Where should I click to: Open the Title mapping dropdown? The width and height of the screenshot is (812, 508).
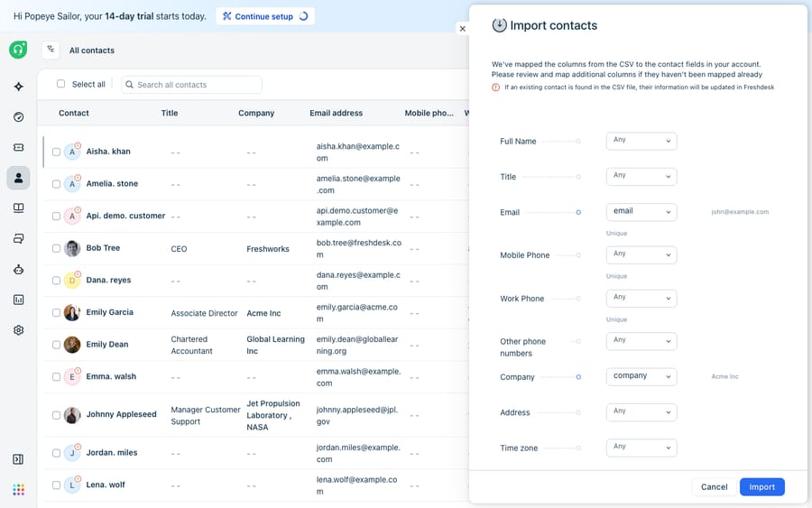[641, 177]
